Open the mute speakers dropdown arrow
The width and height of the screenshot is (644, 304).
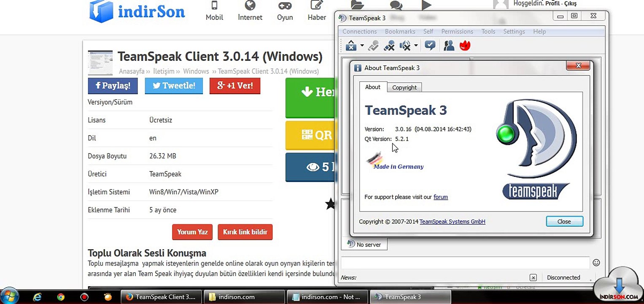pyautogui.click(x=416, y=46)
